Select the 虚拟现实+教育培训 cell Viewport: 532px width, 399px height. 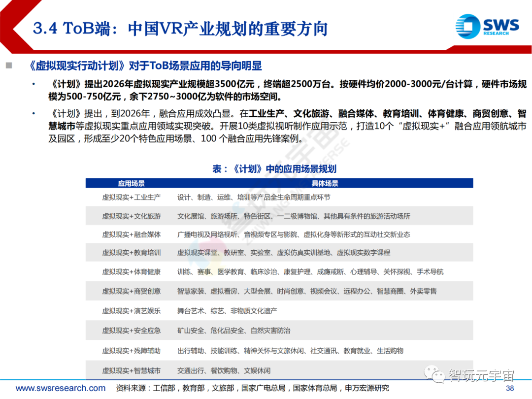132,253
